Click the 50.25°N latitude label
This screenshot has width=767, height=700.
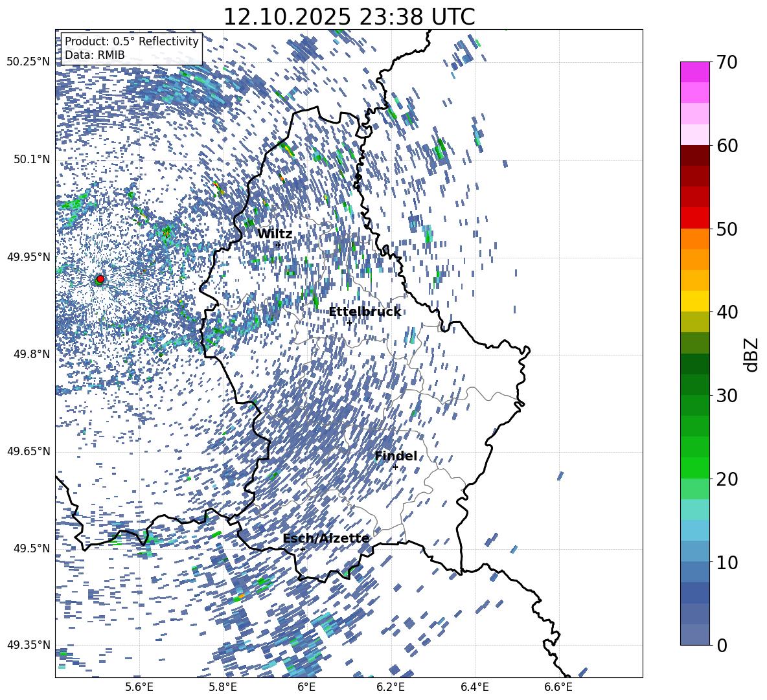[29, 62]
